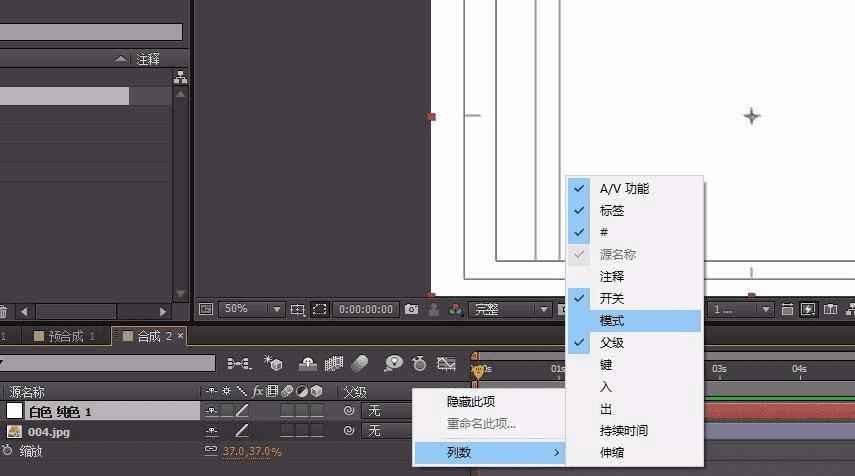
Task: Open the Graph Editor
Action: [446, 363]
